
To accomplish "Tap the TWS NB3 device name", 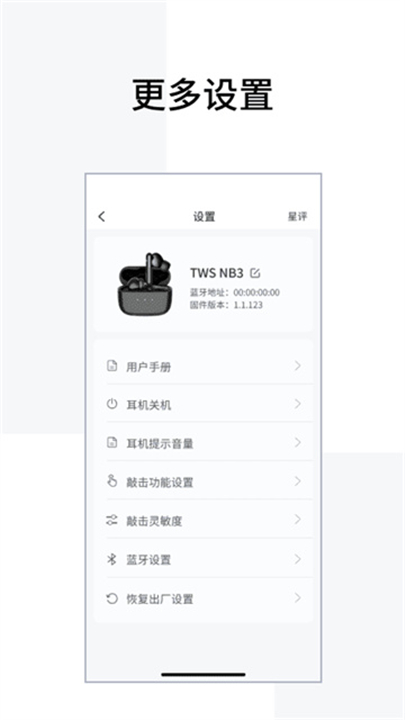I will coord(217,273).
